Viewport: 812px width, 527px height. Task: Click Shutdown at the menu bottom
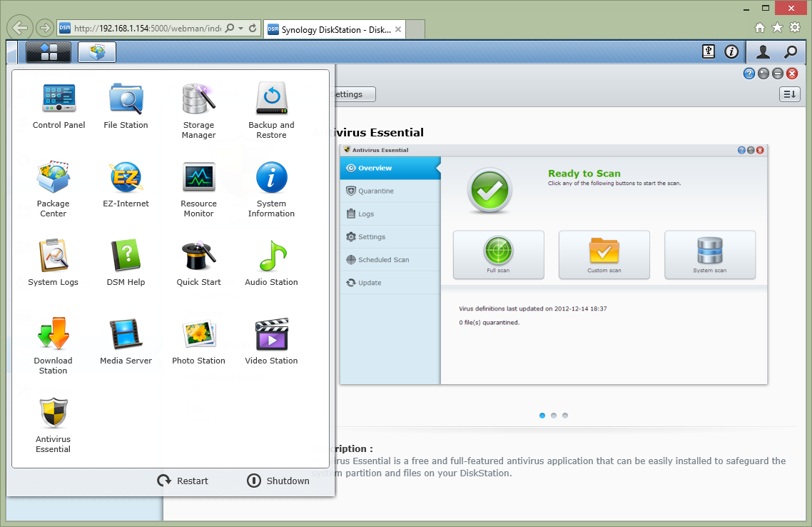tap(278, 481)
